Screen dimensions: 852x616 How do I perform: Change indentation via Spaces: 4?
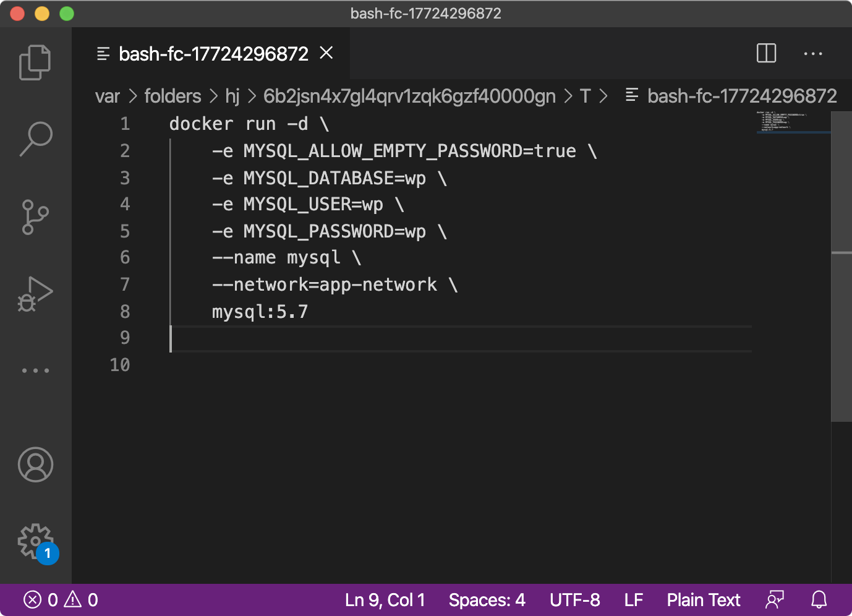pyautogui.click(x=487, y=600)
